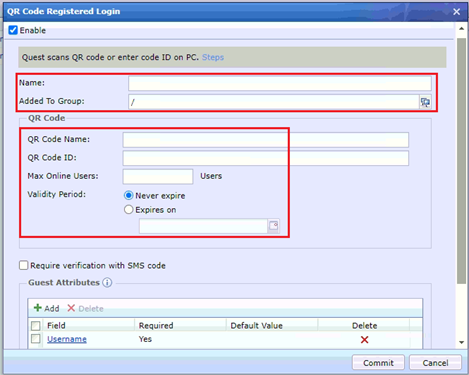469x375 pixels.
Task: Toggle the Enable checkbox
Action: (13, 30)
